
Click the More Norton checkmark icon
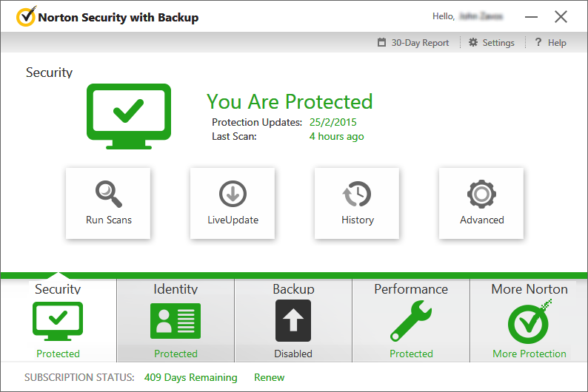[x=529, y=321]
